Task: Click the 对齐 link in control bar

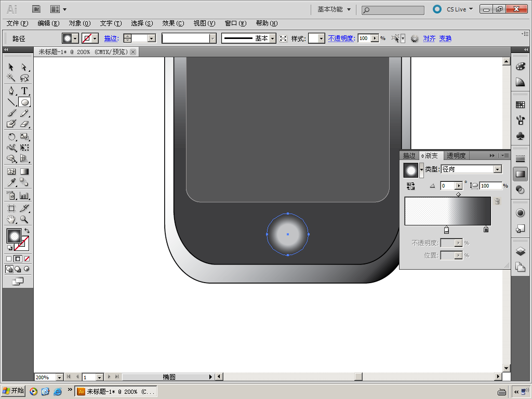Action: [429, 38]
